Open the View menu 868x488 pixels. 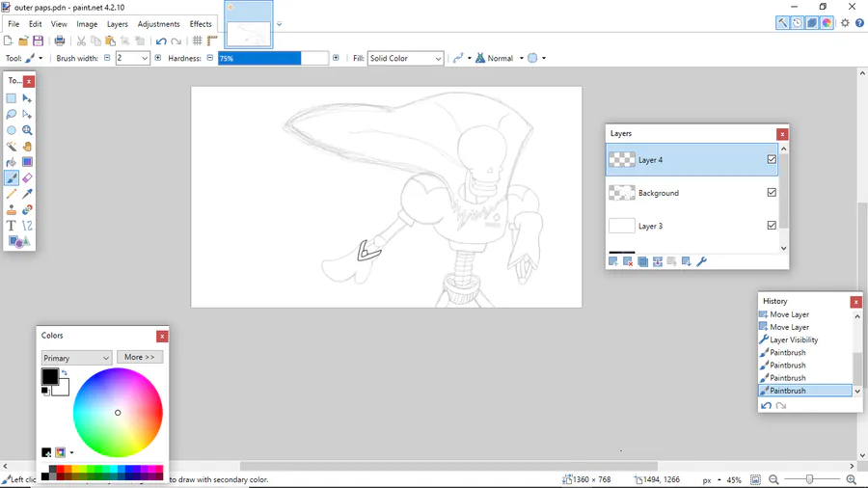(59, 24)
